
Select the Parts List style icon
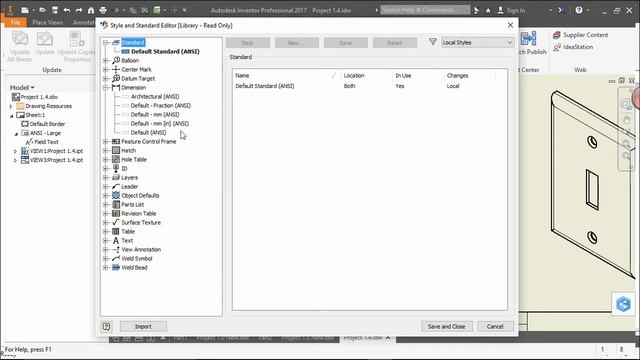tap(116, 204)
